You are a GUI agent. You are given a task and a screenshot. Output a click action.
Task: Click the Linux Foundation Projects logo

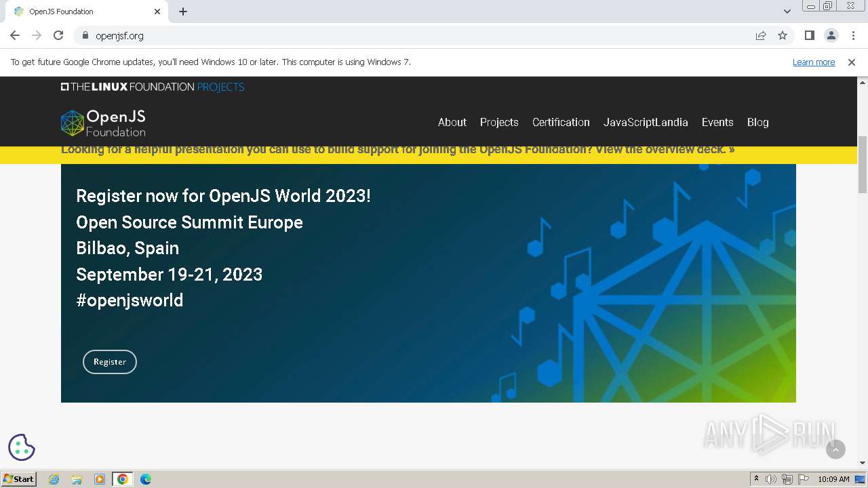(x=153, y=87)
